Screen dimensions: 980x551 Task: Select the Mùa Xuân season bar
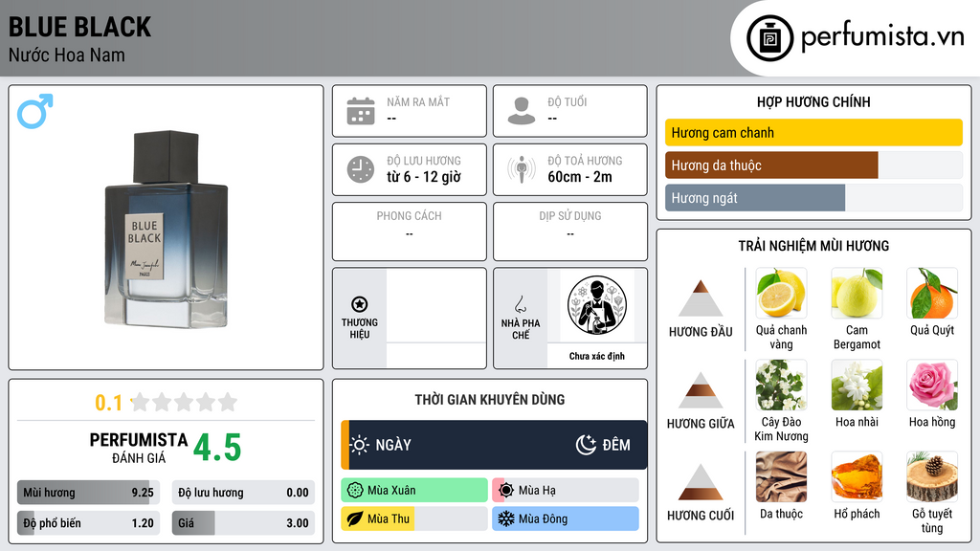point(414,491)
